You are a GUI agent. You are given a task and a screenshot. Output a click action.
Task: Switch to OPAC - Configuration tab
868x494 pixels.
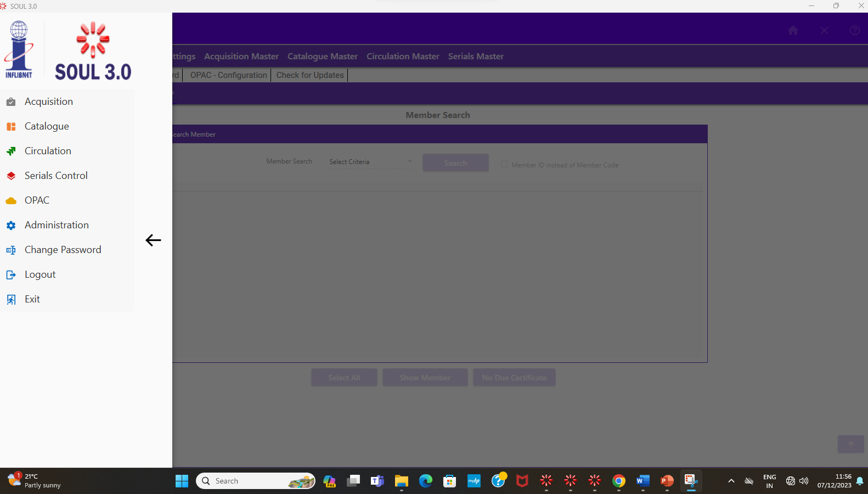coord(228,75)
